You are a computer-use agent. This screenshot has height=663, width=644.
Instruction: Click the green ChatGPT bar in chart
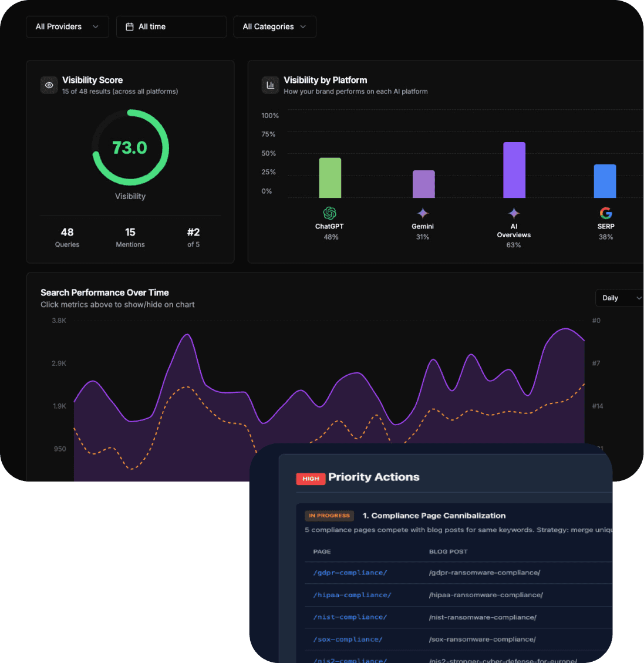(330, 178)
